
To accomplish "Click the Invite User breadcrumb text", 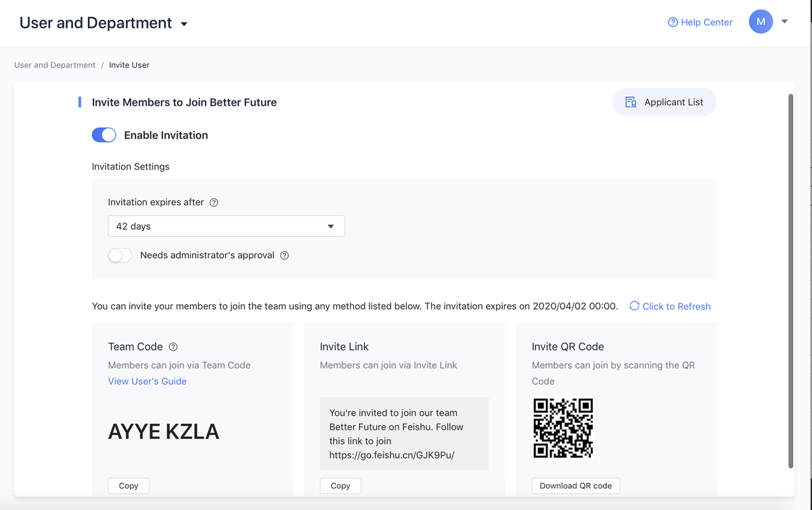I will (x=129, y=65).
